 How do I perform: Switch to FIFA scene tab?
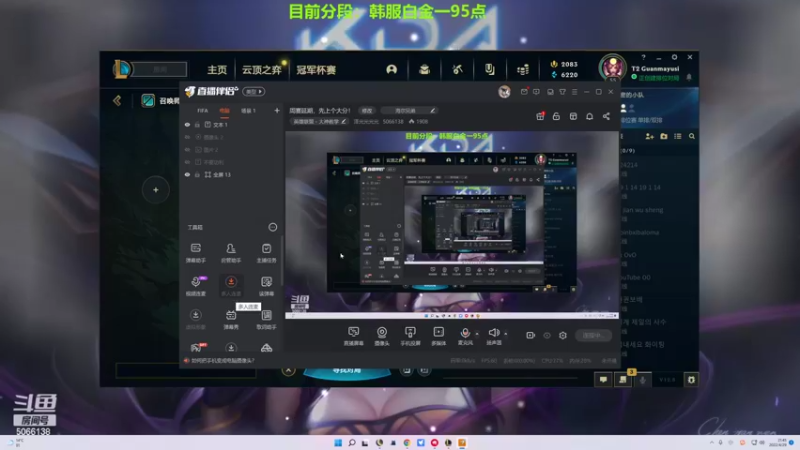[203, 110]
